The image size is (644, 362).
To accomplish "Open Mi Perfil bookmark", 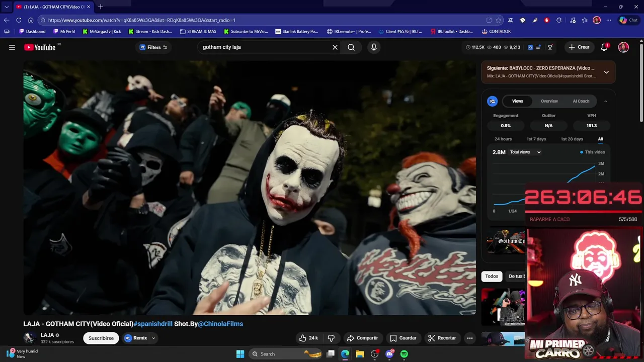I will (x=64, y=31).
